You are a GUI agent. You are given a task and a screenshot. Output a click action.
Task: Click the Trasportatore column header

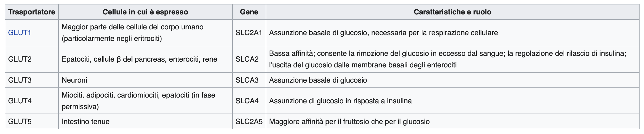pos(32,12)
